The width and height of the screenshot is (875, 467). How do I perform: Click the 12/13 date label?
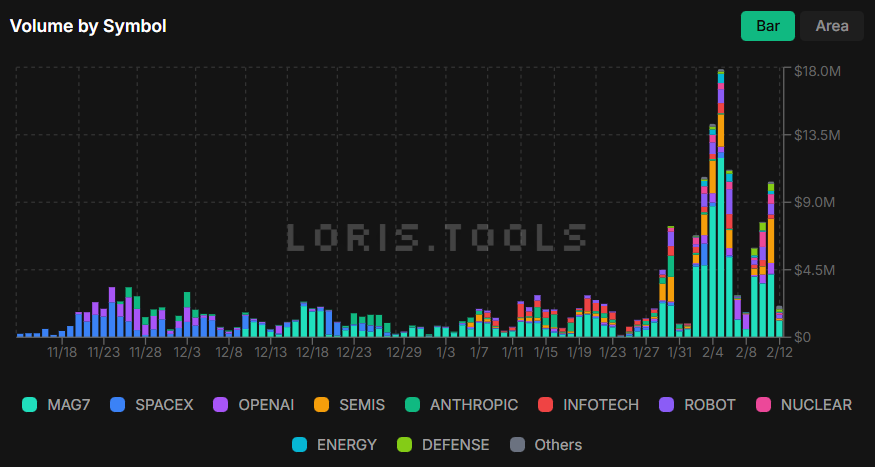pyautogui.click(x=271, y=352)
